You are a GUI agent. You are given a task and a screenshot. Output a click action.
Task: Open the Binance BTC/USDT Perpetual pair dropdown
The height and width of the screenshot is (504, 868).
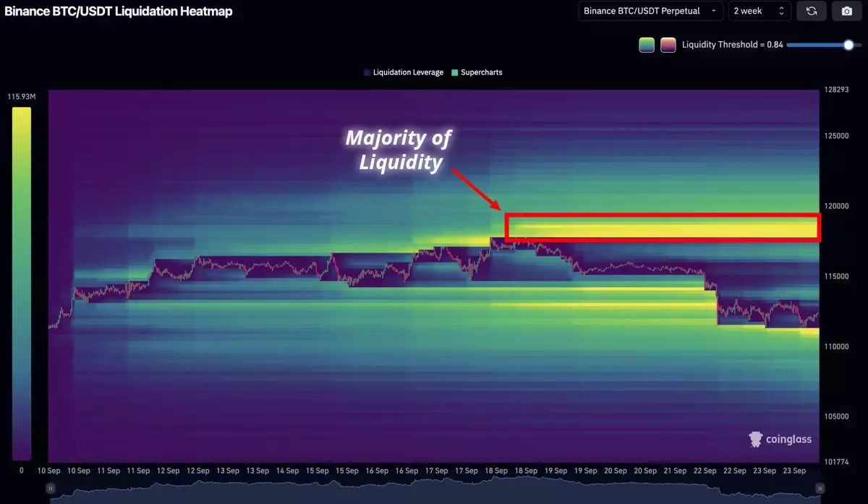pyautogui.click(x=650, y=11)
